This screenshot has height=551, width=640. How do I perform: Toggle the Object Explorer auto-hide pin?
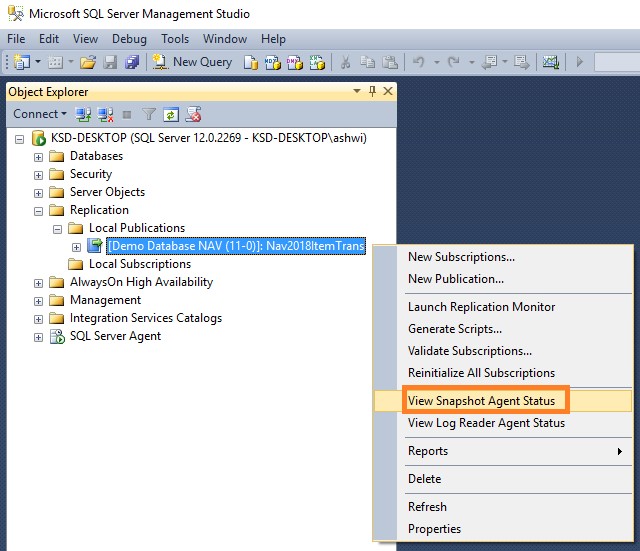(373, 92)
